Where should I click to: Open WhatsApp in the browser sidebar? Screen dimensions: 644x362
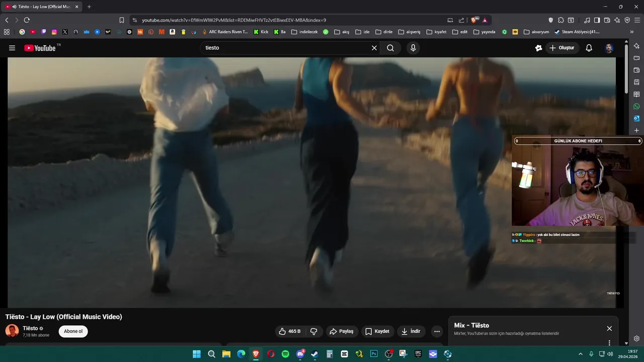click(x=636, y=107)
